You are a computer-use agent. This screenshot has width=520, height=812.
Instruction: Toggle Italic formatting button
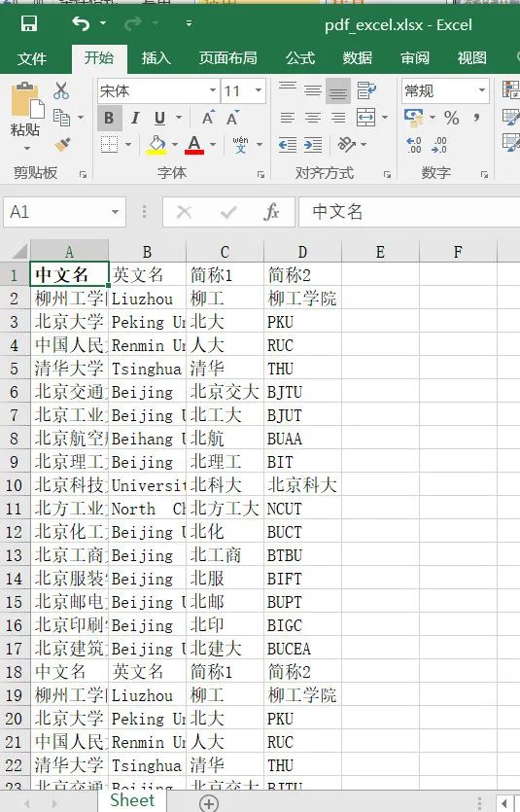pyautogui.click(x=135, y=118)
